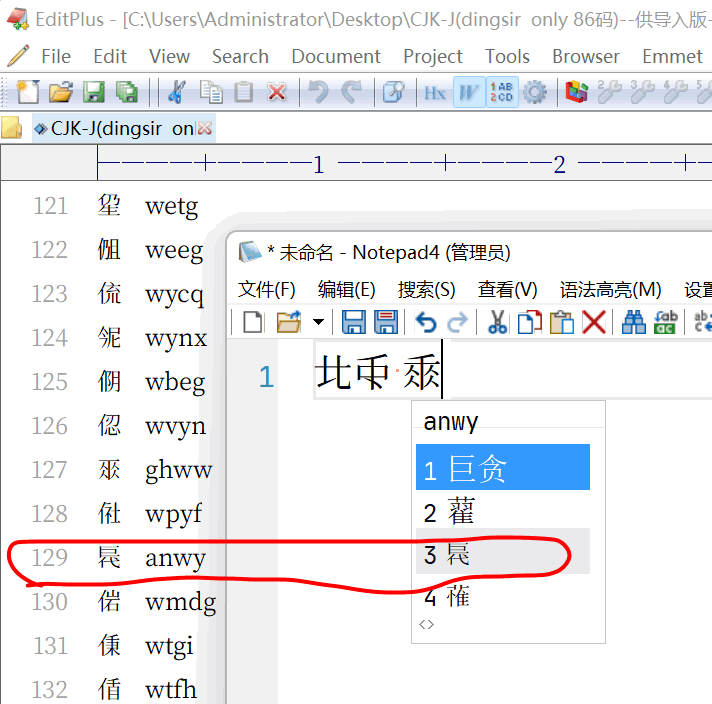Toggle line numbers button in EditPlus toolbar
The height and width of the screenshot is (704, 712).
coord(502,93)
